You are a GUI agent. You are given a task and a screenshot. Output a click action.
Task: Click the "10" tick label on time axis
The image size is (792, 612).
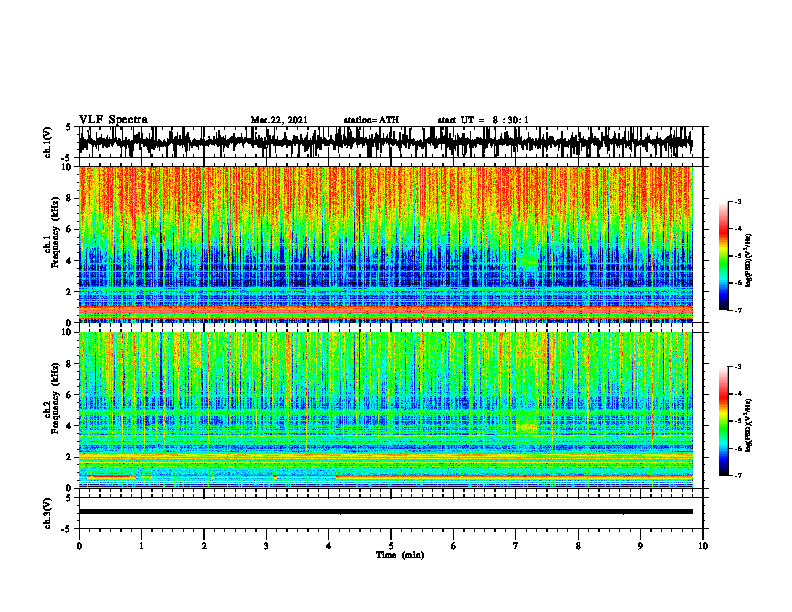(x=703, y=546)
